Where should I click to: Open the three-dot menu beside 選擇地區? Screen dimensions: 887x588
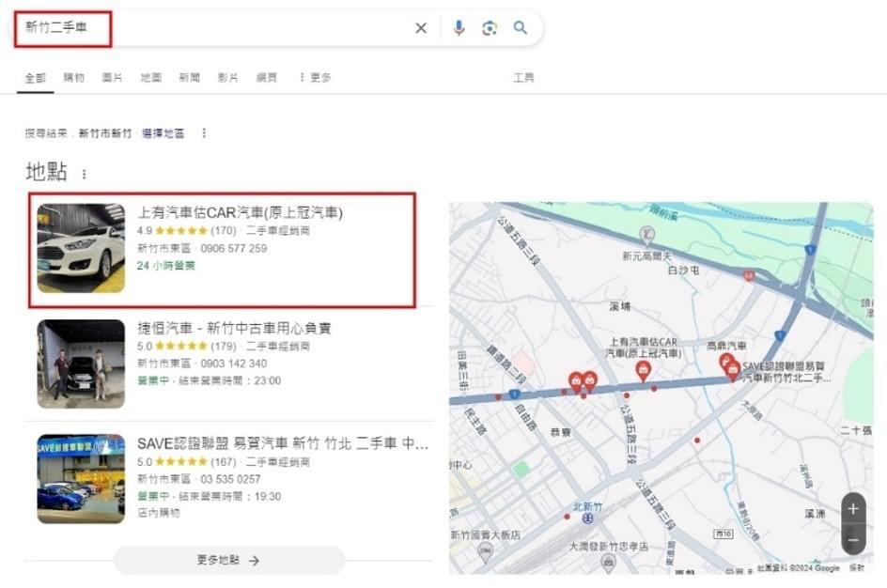click(204, 132)
